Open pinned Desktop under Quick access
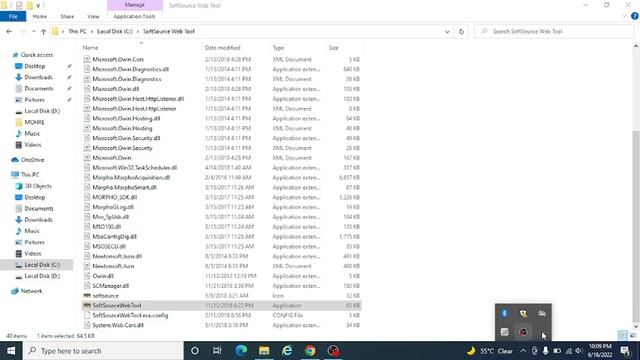The image size is (640, 360). [34, 66]
